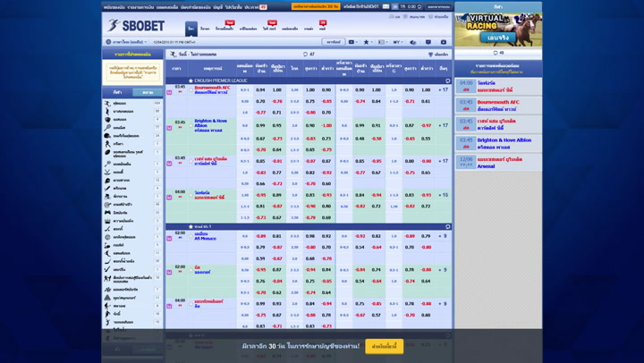Image resolution: width=644 pixels, height=363 pixels.
Task: Toggle favorite circle for Bournemouth AFC match
Action: point(191,90)
